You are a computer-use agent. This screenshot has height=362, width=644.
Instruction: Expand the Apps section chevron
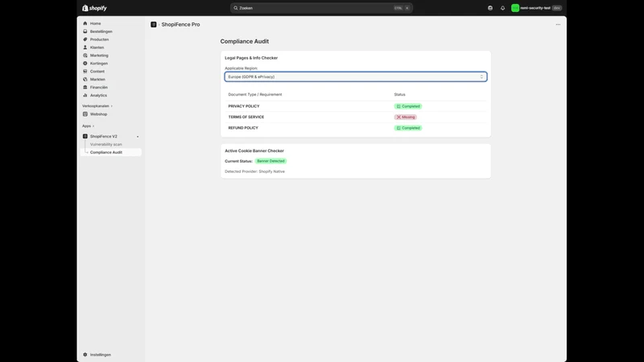(93, 126)
